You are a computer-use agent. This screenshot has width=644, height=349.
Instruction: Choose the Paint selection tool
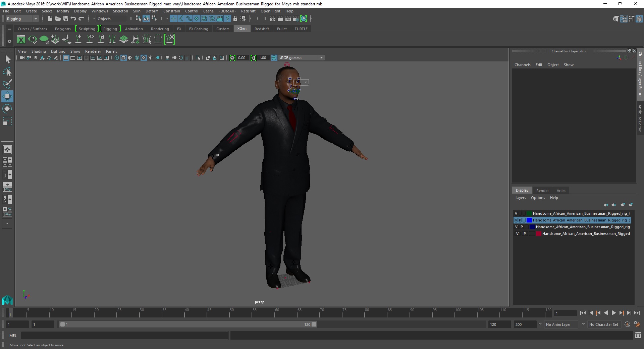coord(7,84)
